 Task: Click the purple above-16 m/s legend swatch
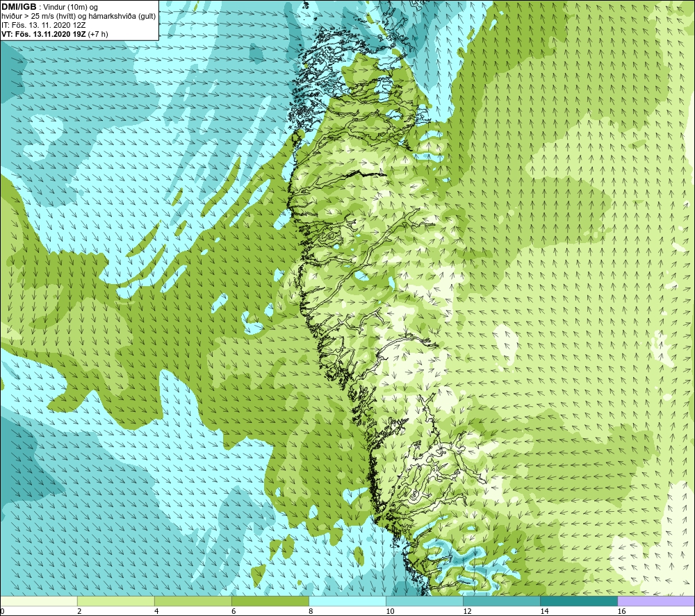point(656,601)
